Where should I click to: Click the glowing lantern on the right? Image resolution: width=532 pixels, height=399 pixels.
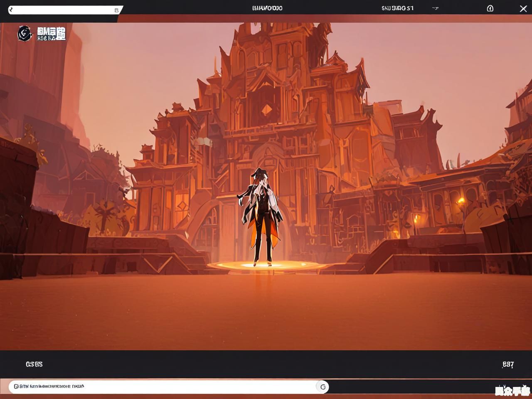[x=461, y=202]
